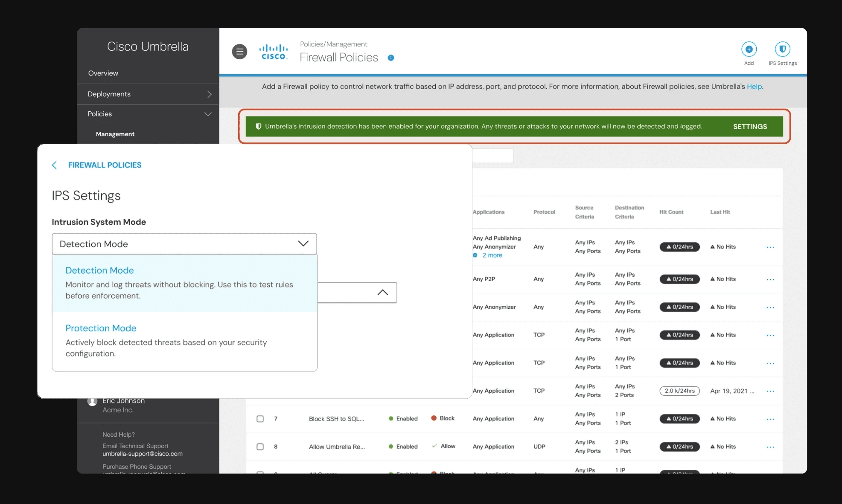Screen dimensions: 842x504
Task: Open Intrusion System Mode dropdown
Action: point(184,244)
